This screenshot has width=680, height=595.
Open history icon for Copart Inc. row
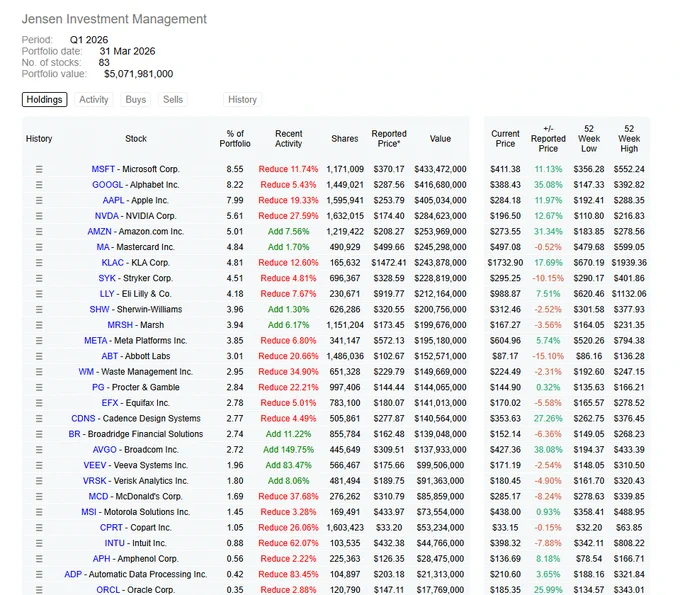click(x=39, y=528)
